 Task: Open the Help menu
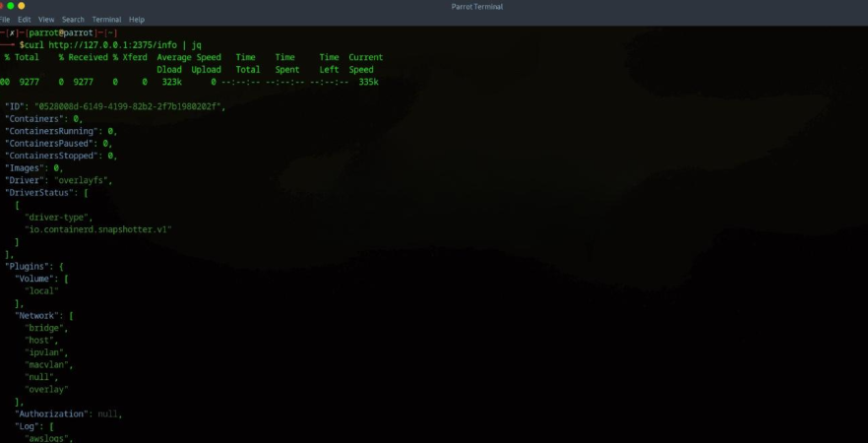137,19
